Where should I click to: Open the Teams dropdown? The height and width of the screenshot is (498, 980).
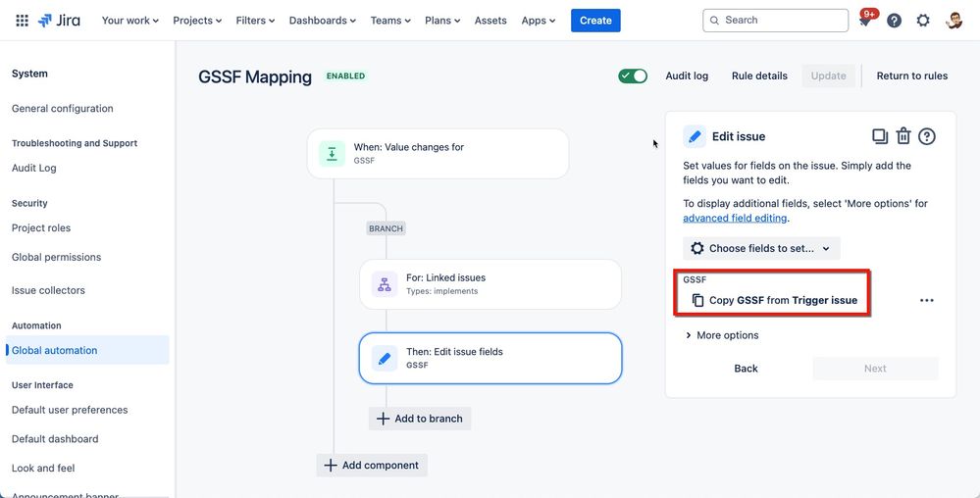pyautogui.click(x=390, y=21)
